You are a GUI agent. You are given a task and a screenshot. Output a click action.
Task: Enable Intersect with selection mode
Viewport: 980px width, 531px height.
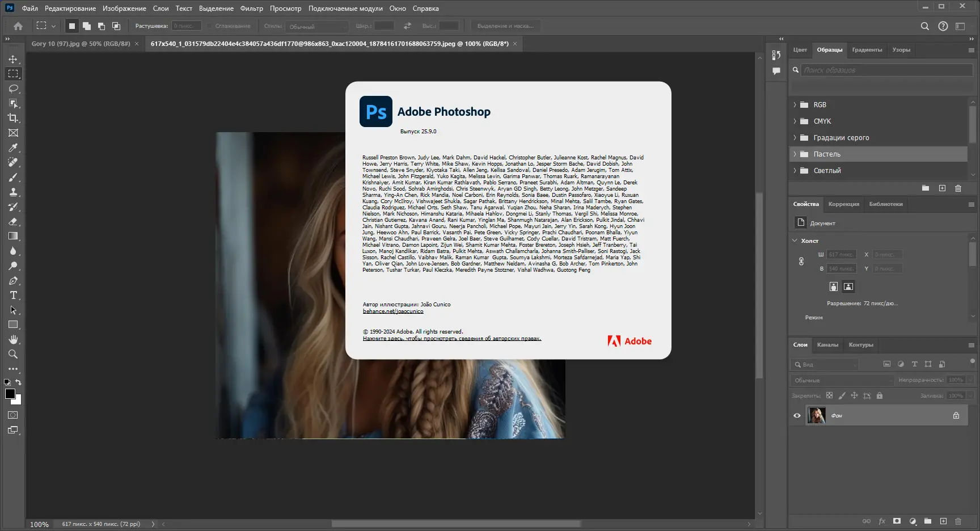tap(116, 26)
